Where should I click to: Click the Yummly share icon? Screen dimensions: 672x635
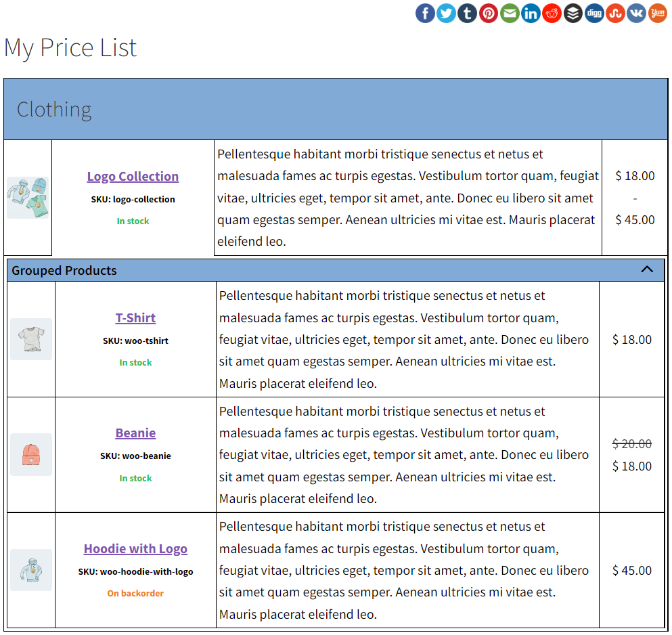tap(657, 13)
